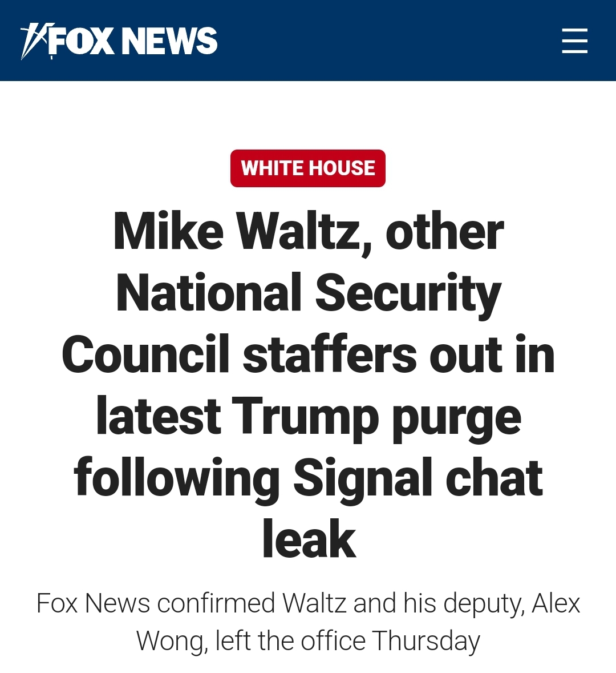The height and width of the screenshot is (673, 616).
Task: Click "National Security" in the headline
Action: coord(308,293)
